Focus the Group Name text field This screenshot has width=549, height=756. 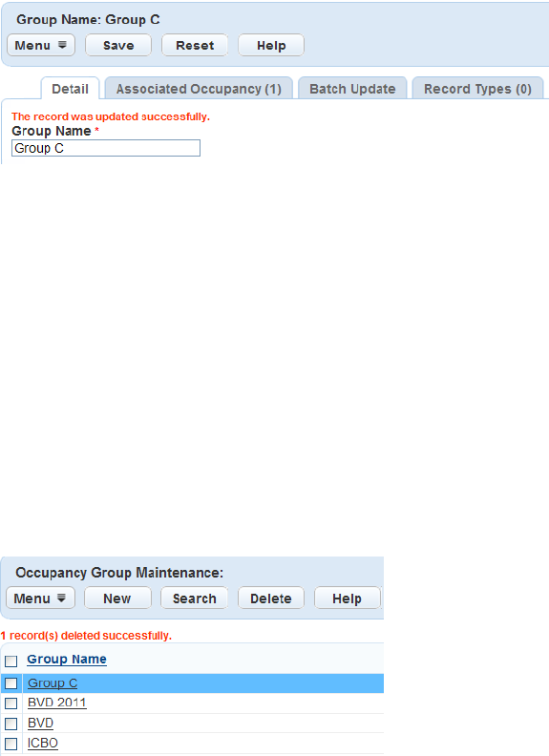(x=106, y=148)
